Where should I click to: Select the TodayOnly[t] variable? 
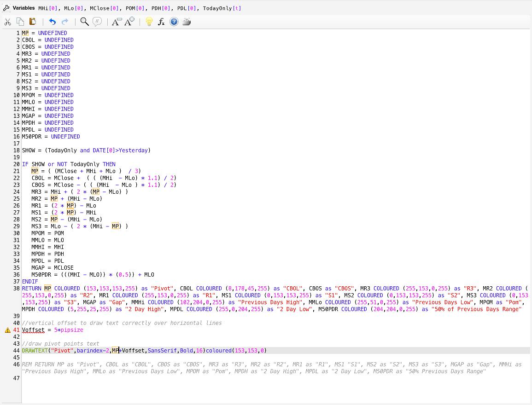pos(222,8)
